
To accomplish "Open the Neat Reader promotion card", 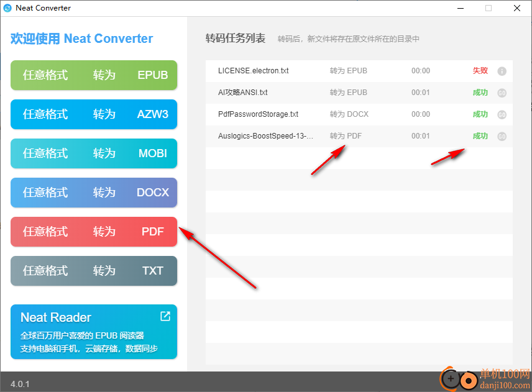I will coord(94,332).
